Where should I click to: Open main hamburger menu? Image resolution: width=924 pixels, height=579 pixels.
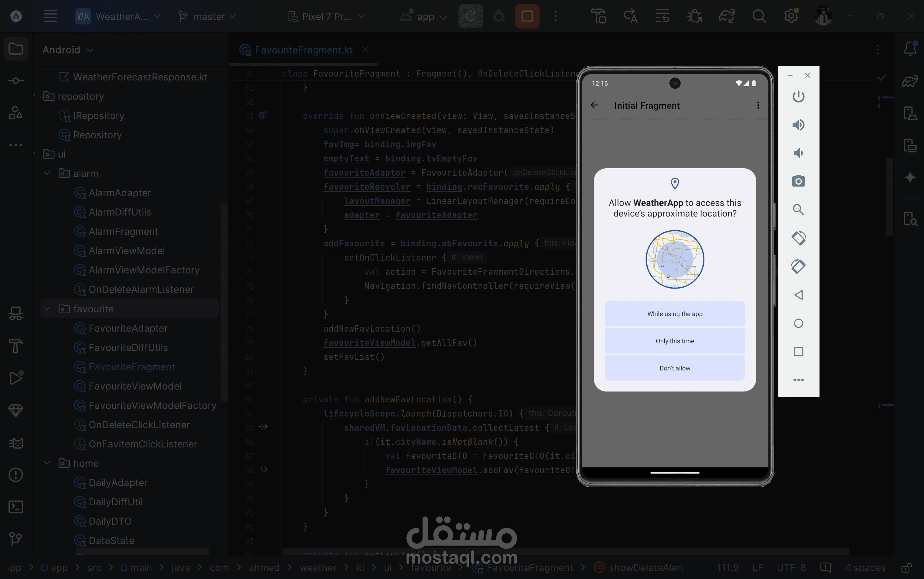click(50, 16)
